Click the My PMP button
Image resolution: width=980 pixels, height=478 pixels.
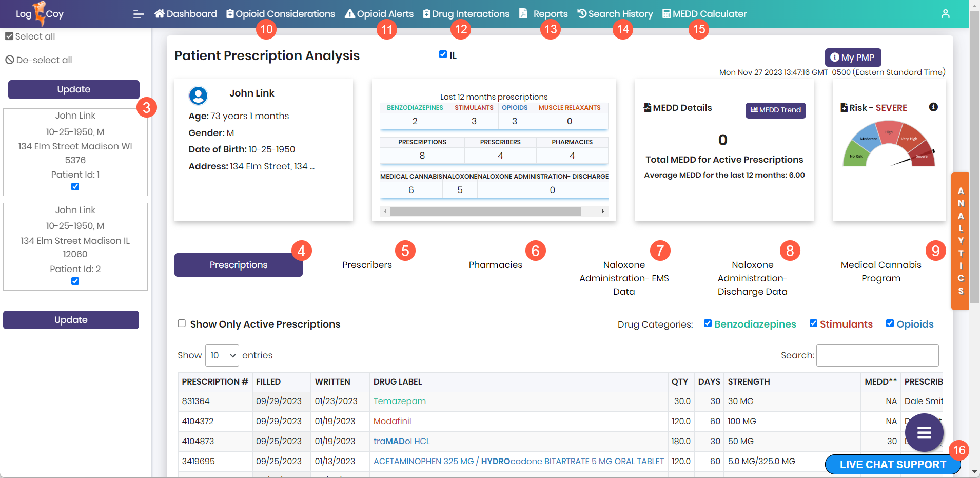(852, 58)
